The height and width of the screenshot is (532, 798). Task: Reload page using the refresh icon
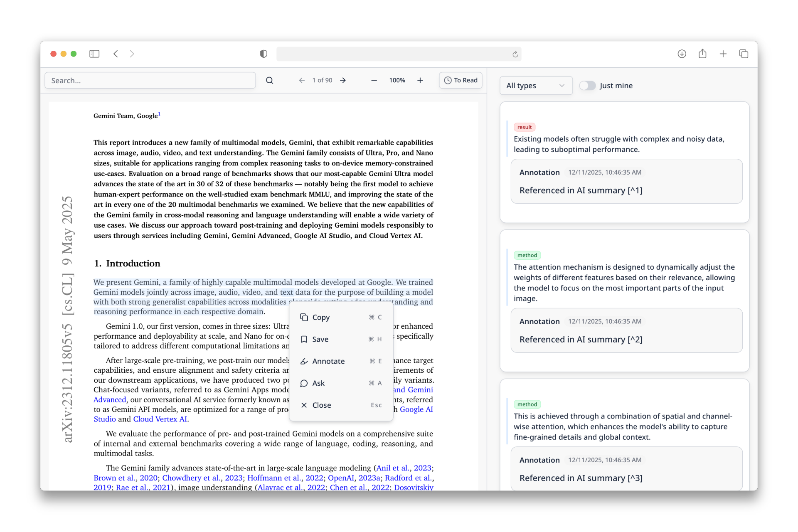pyautogui.click(x=515, y=54)
